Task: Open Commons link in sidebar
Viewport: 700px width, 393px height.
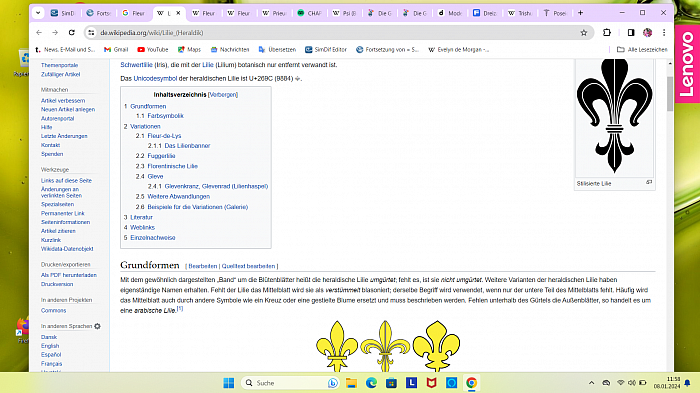Action: tap(54, 310)
